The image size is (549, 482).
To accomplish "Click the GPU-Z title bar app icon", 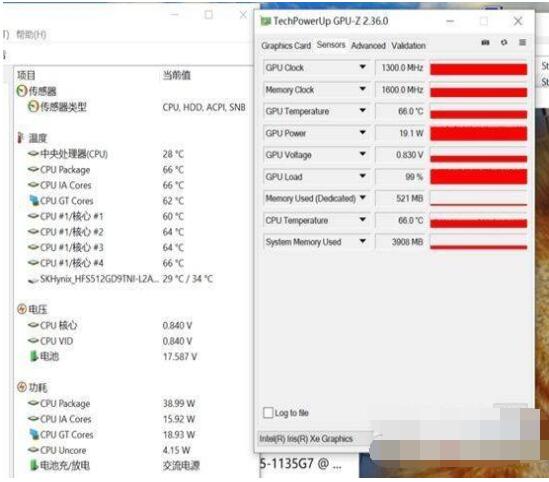I will click(265, 21).
